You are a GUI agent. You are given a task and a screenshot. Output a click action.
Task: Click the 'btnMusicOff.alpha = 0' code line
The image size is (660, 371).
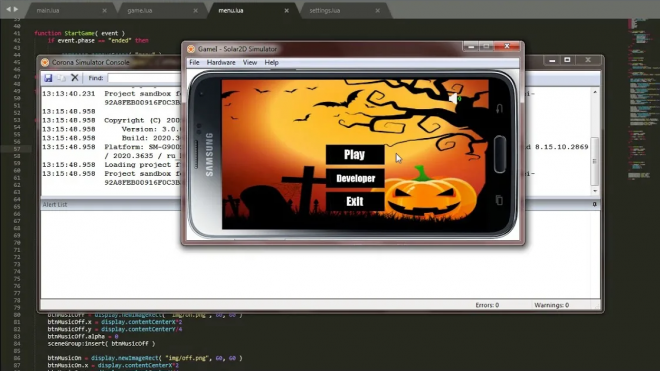83,336
